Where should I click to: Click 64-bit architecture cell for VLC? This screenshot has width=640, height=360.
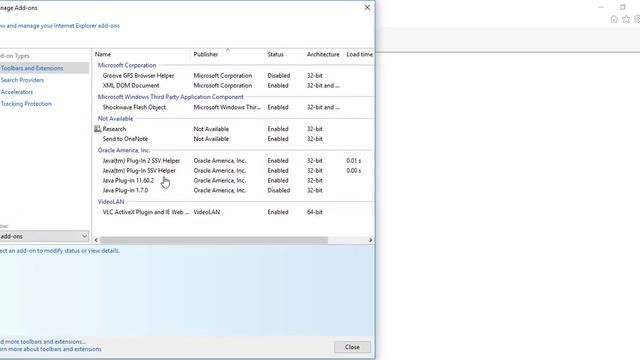point(315,212)
